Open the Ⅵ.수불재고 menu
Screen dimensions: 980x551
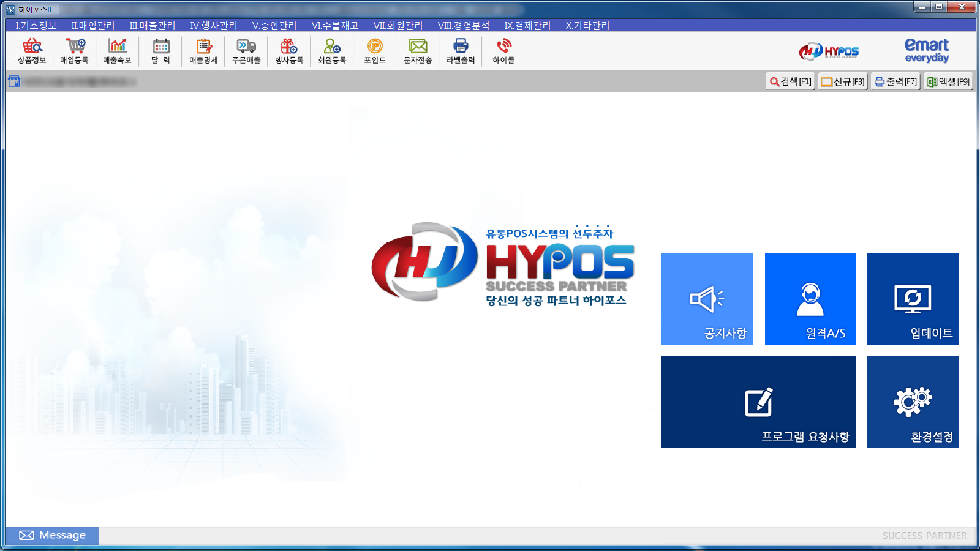334,26
